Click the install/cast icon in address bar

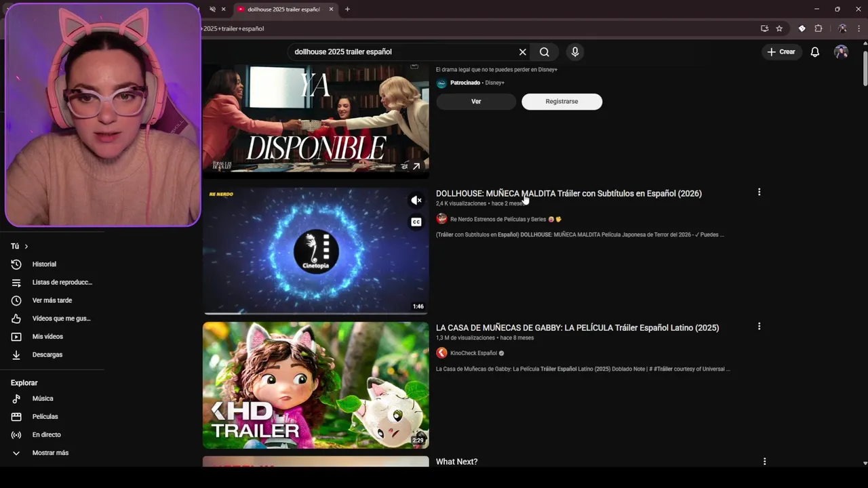tap(764, 28)
